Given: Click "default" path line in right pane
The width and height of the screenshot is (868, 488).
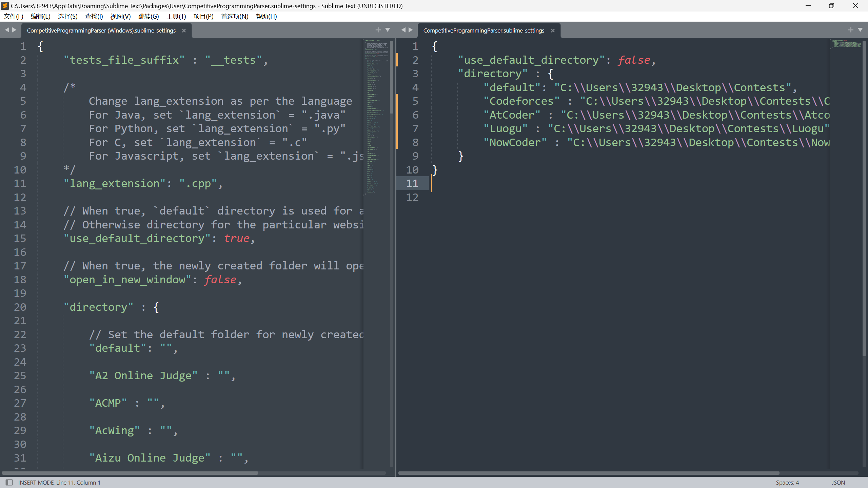Looking at the screenshot, I should (640, 87).
